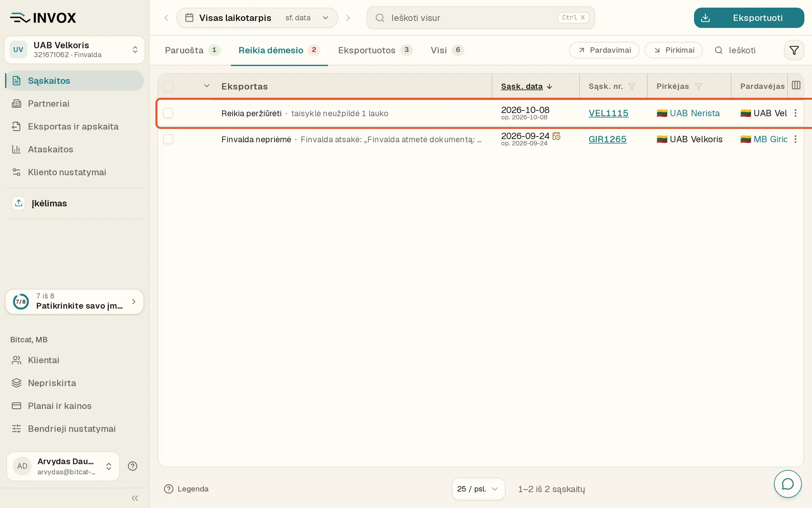
Task: Open the funnel filter icon button
Action: 794,50
